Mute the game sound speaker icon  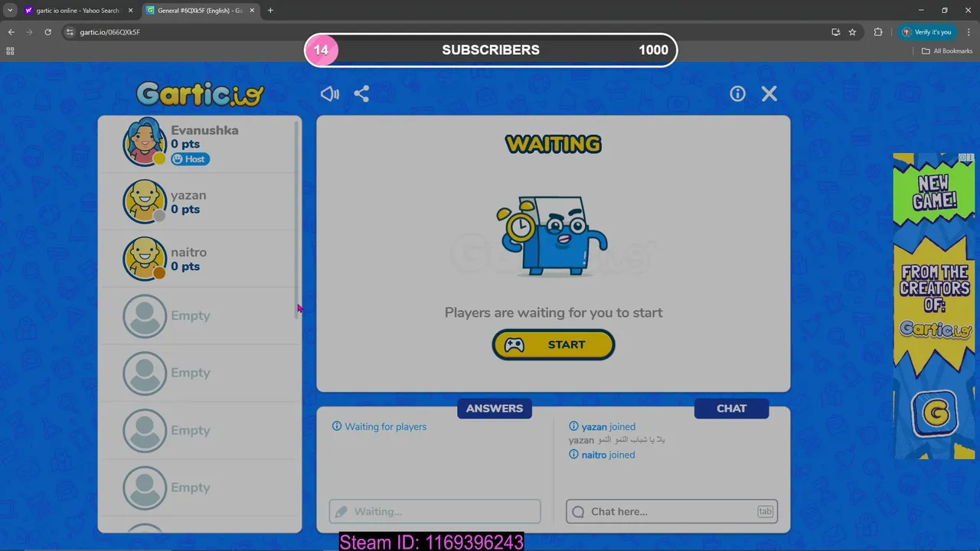[x=330, y=93]
